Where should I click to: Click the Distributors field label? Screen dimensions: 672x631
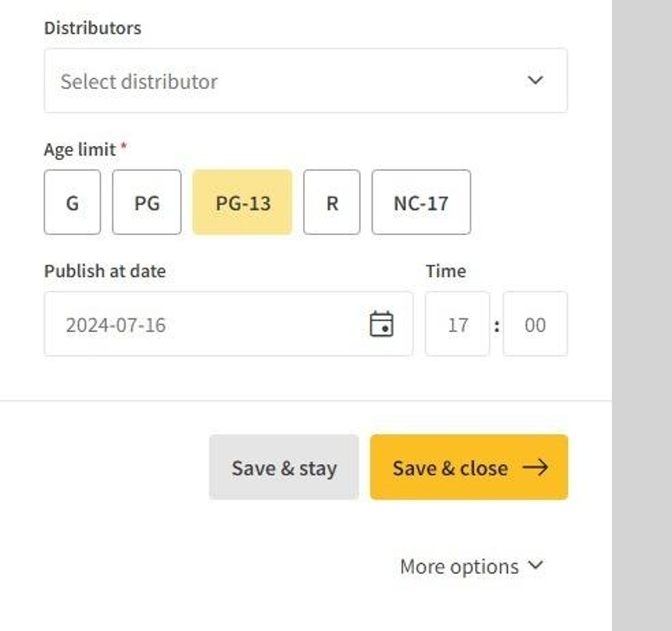click(x=92, y=28)
